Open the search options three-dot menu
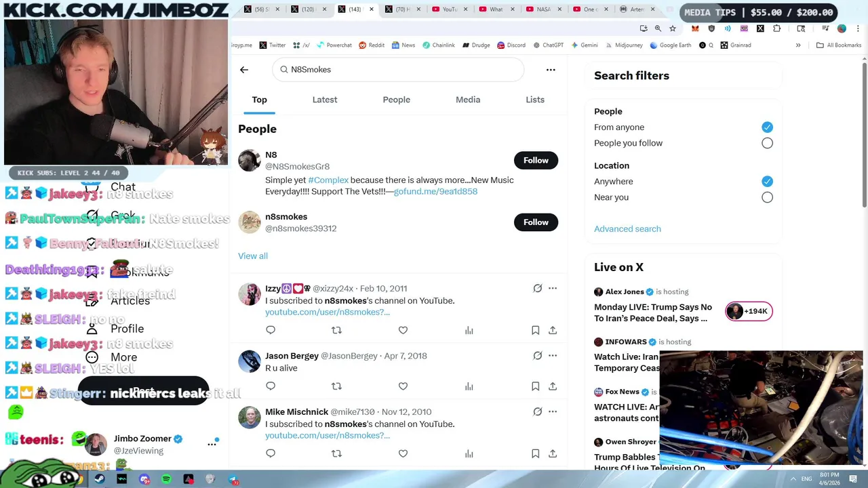The height and width of the screenshot is (488, 868). click(551, 70)
